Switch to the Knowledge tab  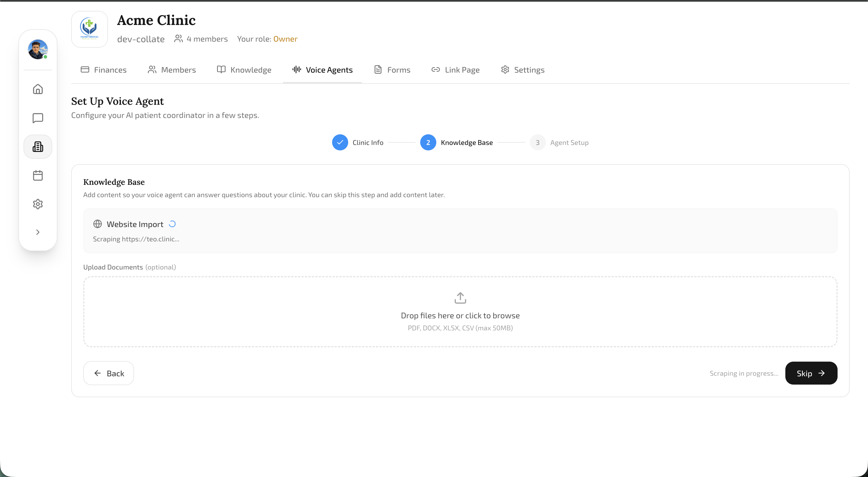pyautogui.click(x=244, y=69)
